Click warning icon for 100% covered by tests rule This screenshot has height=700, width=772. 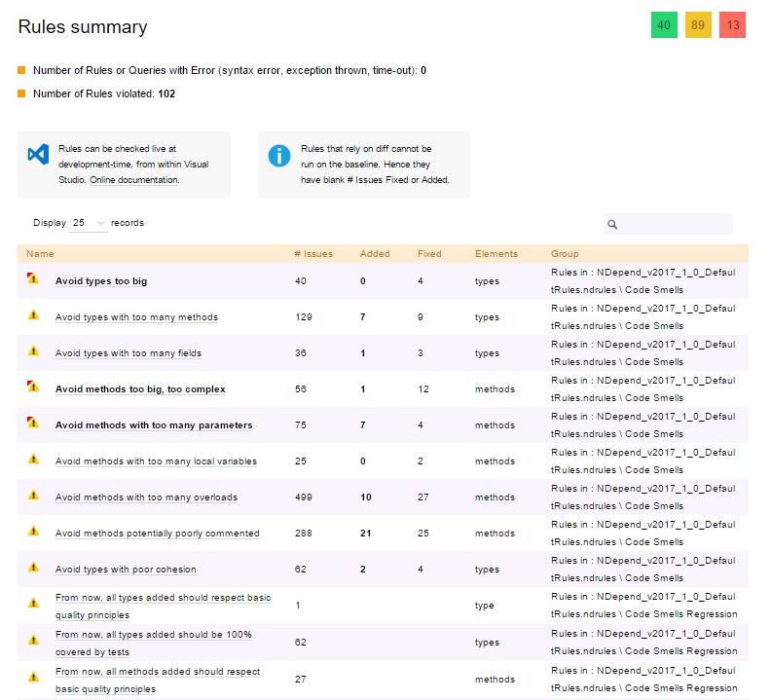pyautogui.click(x=33, y=640)
